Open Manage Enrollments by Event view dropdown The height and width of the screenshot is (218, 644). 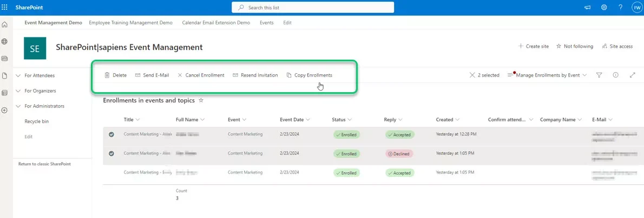(547, 75)
